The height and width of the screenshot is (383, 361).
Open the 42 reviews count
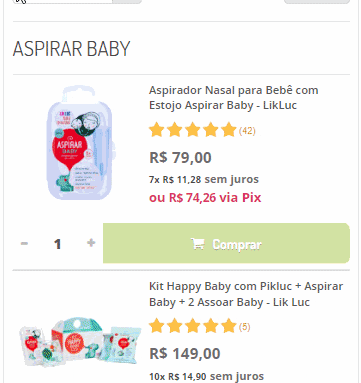[x=247, y=131]
